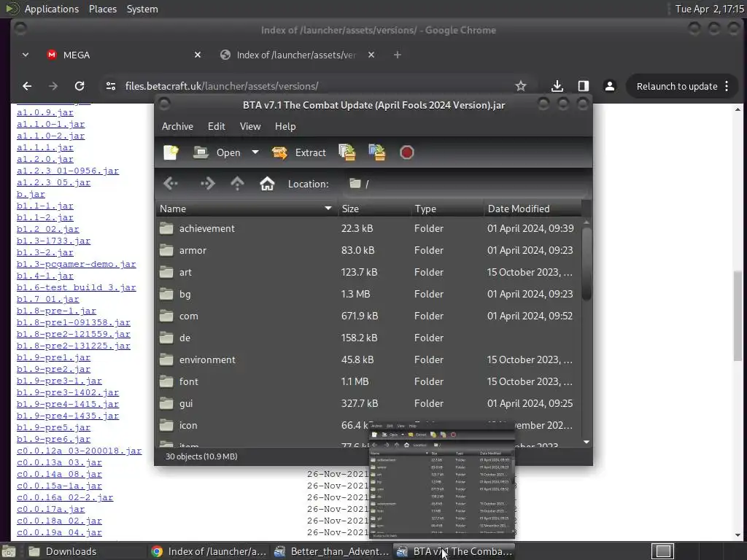Open b1.9-pre6.jar link
This screenshot has width=747, height=560.
click(53, 439)
